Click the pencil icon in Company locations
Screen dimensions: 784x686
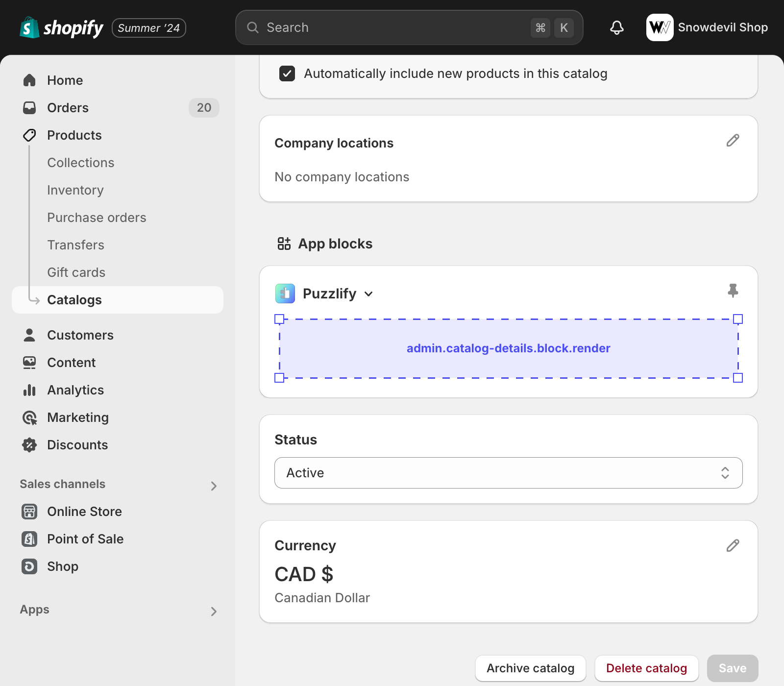[x=733, y=141]
